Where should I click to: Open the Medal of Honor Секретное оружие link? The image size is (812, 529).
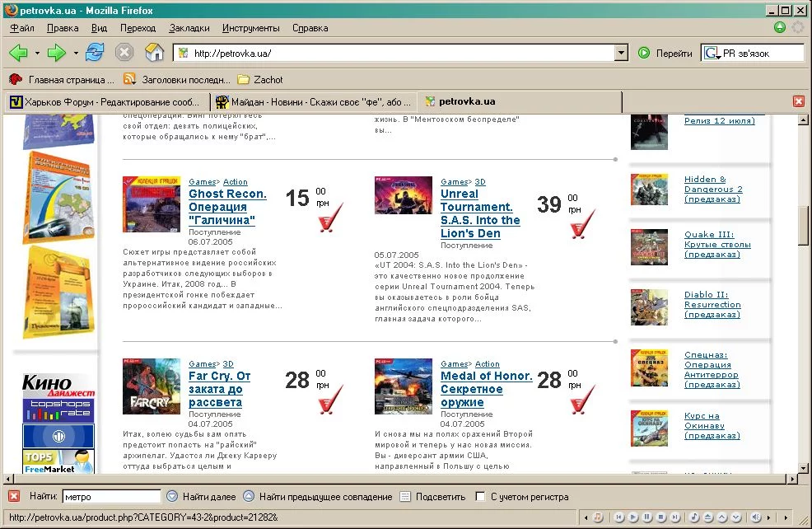[486, 389]
